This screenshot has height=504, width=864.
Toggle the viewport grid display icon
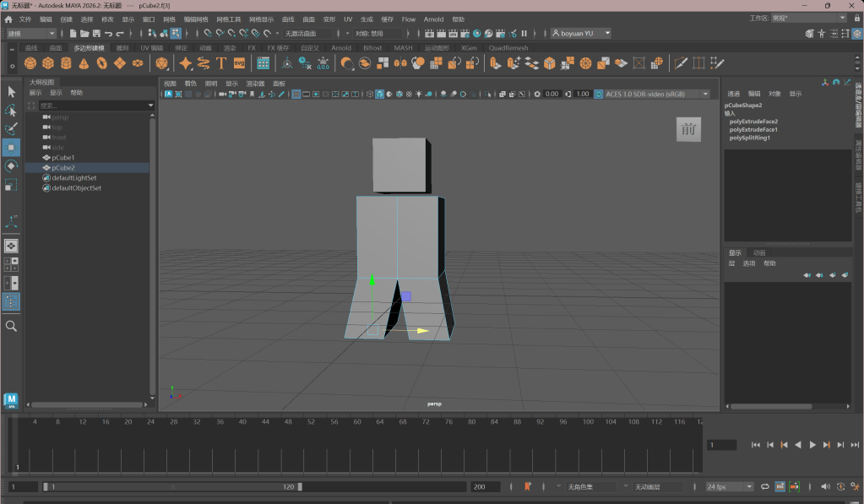coord(296,94)
